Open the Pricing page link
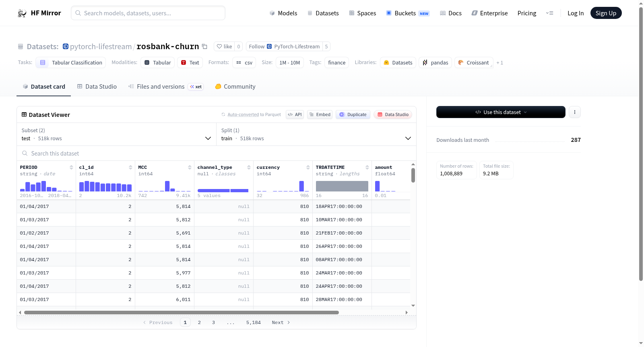Image resolution: width=644 pixels, height=347 pixels. click(527, 13)
